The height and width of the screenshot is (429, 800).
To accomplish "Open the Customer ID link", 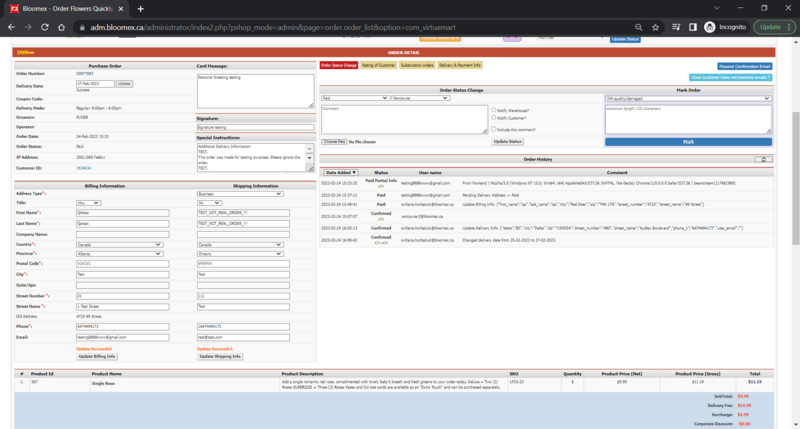I will 84,168.
